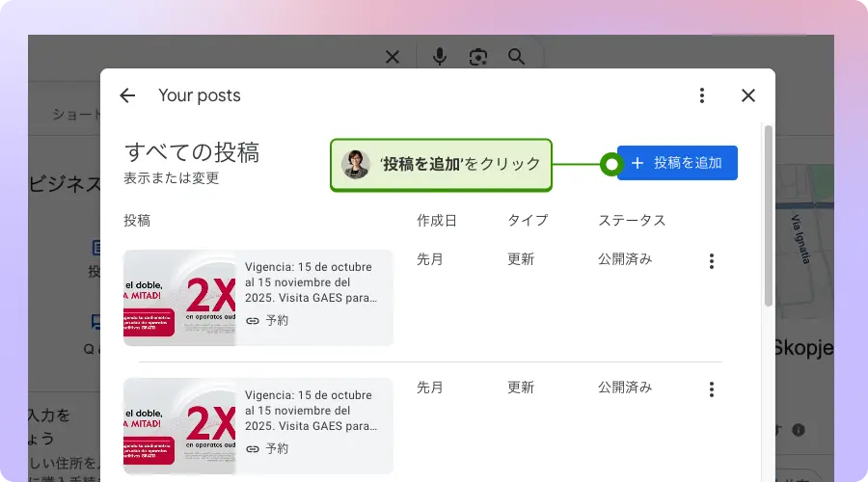Click the first post's Vigencia description text
Image resolution: width=868 pixels, height=482 pixels.
[312, 282]
